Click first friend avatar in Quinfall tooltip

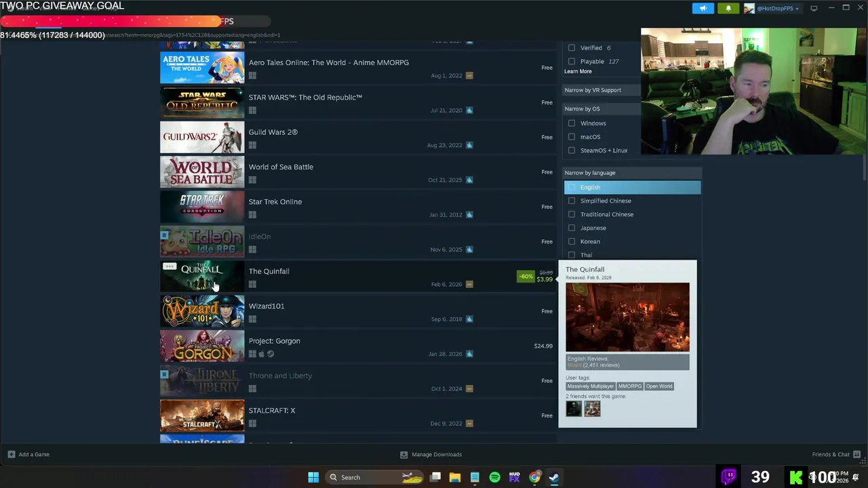coord(574,409)
